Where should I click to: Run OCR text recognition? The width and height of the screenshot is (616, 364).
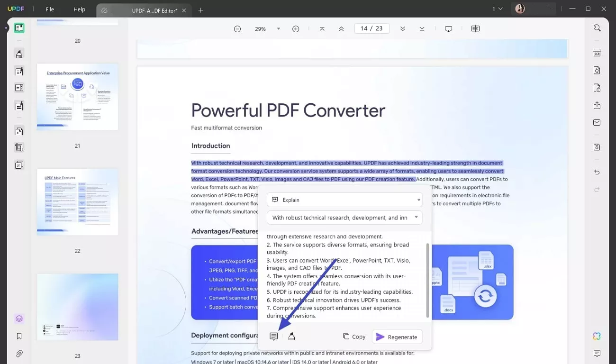pos(597,53)
